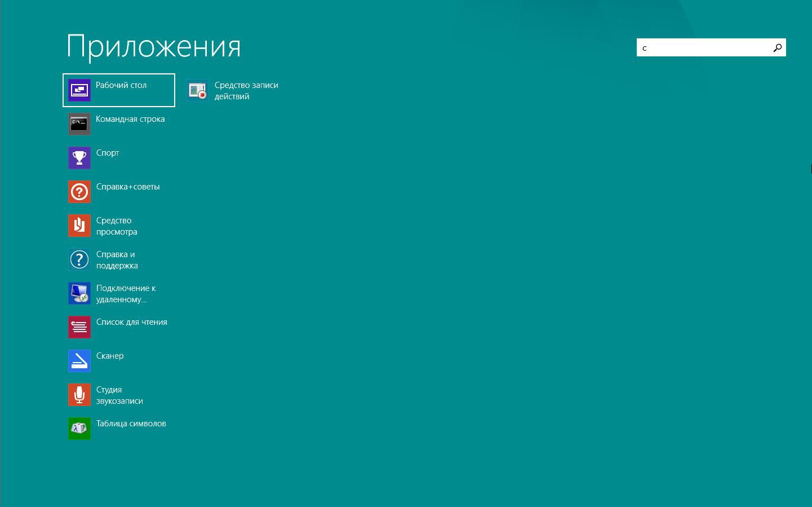812x507 pixels.
Task: Select the "Студия звукозаписи" label
Action: pyautogui.click(x=119, y=395)
